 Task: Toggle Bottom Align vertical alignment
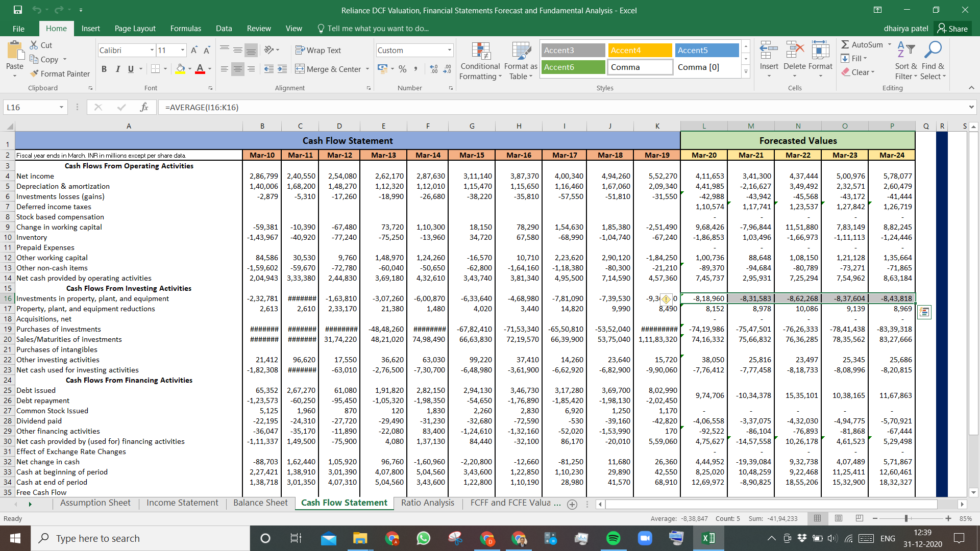[251, 50]
